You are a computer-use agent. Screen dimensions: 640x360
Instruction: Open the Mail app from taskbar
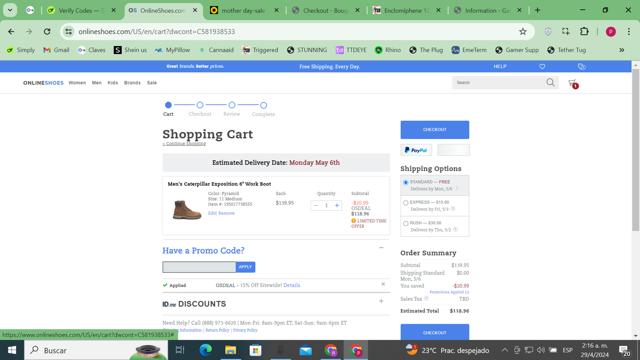(x=306, y=350)
